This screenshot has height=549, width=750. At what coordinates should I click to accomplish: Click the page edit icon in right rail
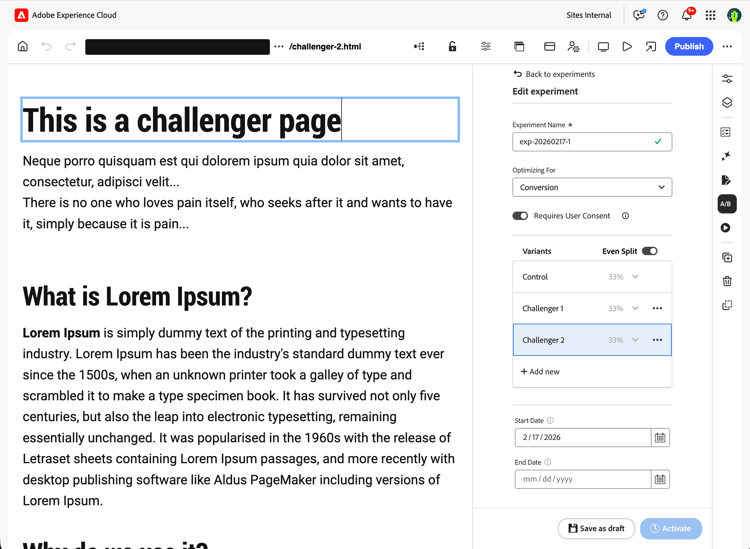[x=726, y=180]
